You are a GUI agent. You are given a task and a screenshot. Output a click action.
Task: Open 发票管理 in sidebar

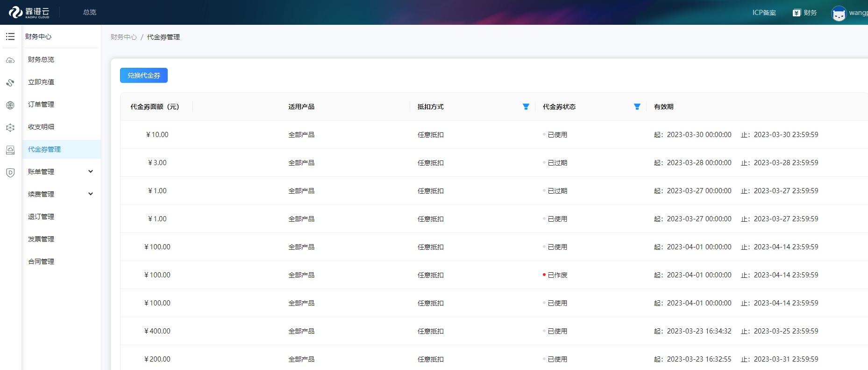[41, 239]
